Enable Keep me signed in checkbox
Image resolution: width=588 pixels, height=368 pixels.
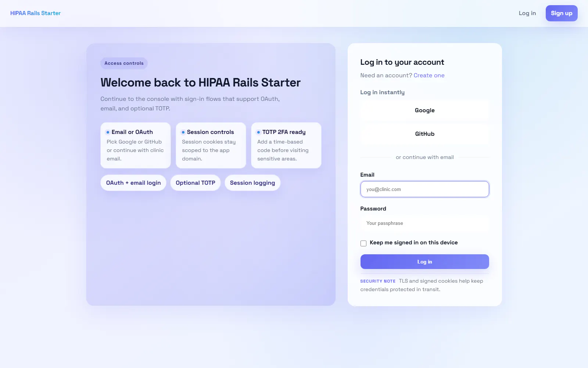363,243
